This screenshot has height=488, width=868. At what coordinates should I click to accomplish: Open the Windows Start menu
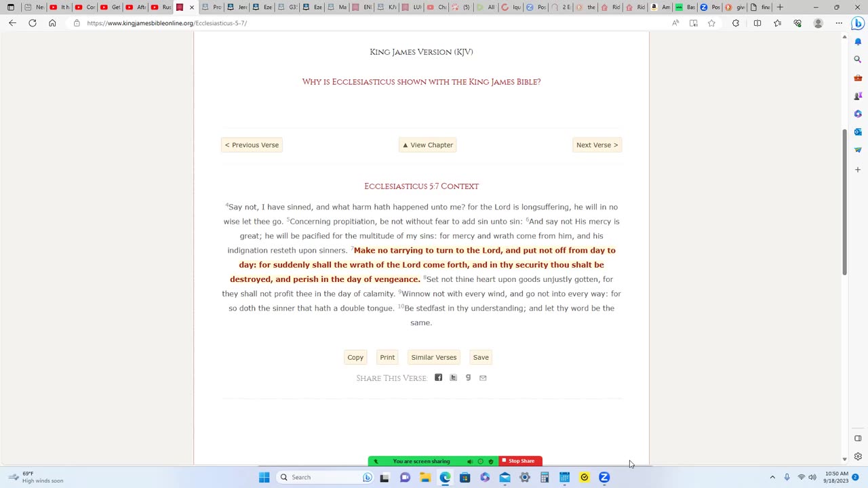pyautogui.click(x=264, y=477)
